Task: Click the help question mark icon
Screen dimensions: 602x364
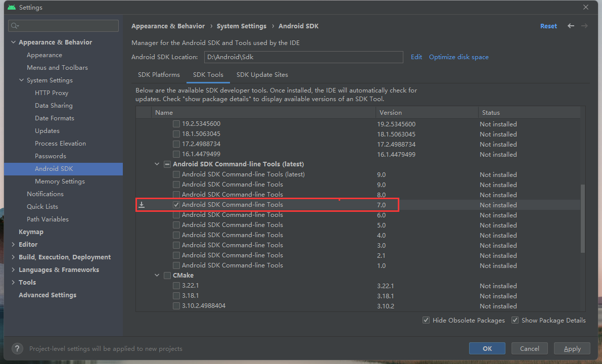Action: pyautogui.click(x=17, y=348)
